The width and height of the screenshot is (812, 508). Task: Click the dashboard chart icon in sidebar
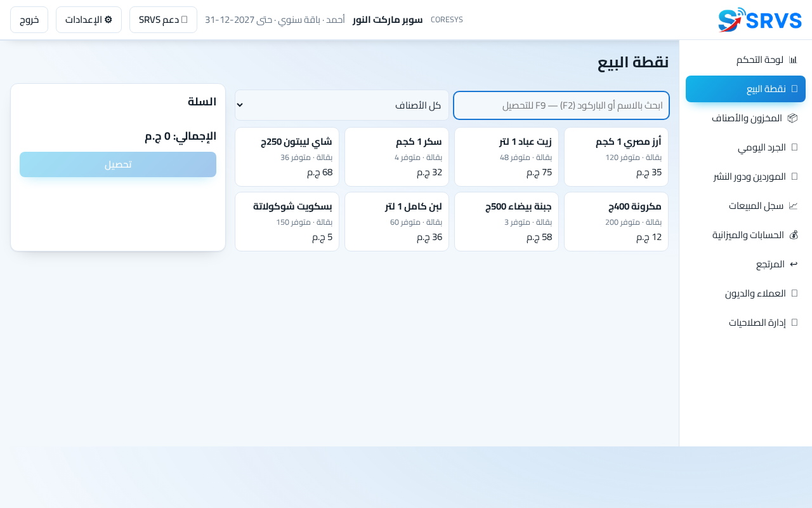click(x=793, y=60)
